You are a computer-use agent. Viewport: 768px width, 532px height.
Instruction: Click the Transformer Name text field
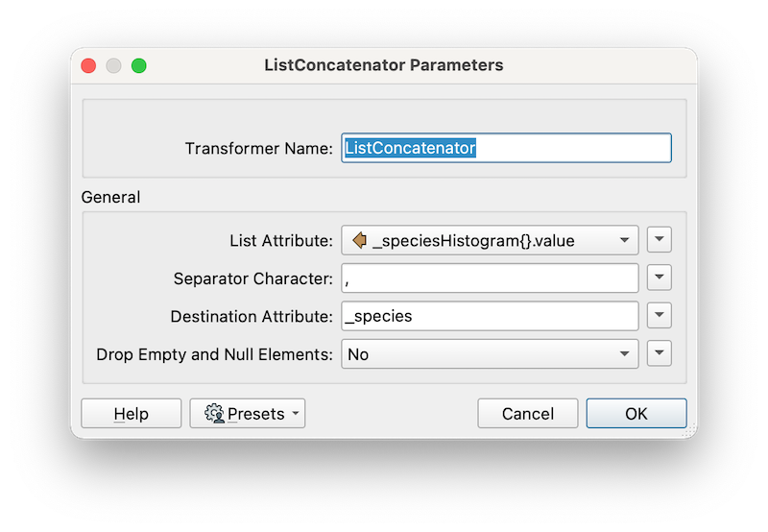(x=506, y=148)
